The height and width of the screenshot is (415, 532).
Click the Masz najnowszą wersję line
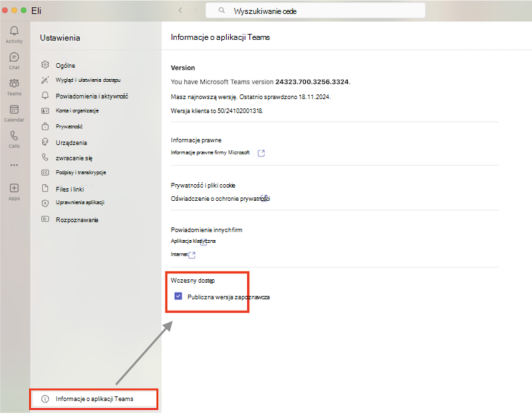(x=251, y=97)
